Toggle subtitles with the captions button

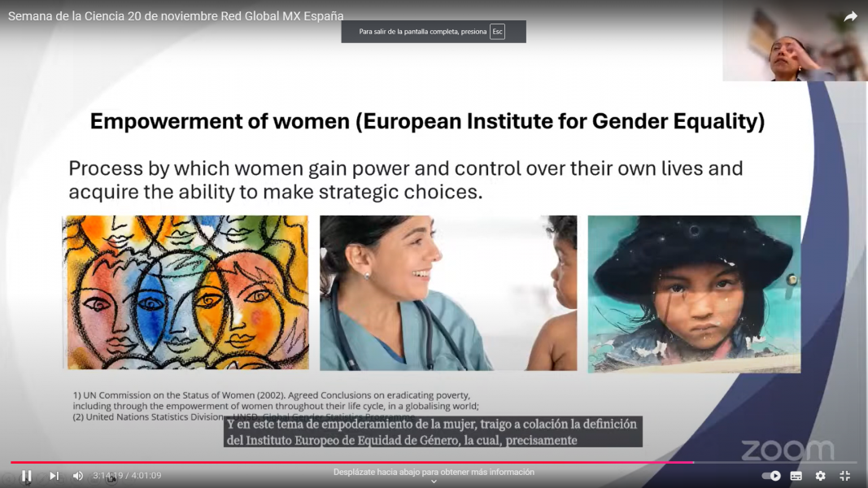(x=796, y=476)
